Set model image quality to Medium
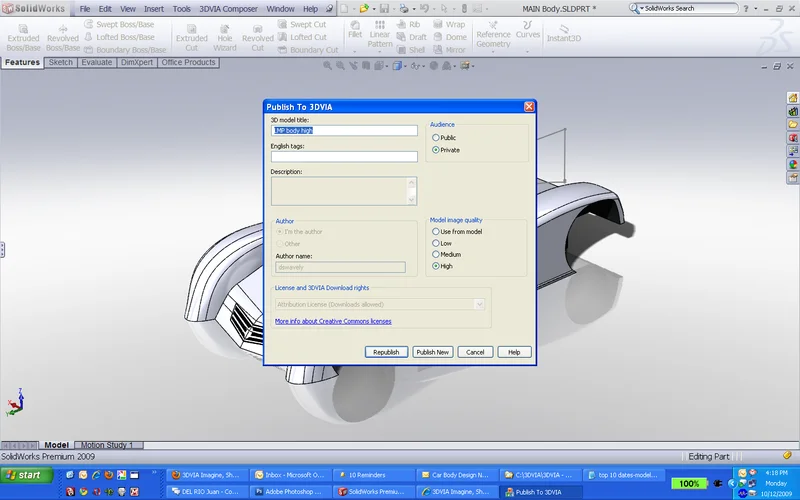The width and height of the screenshot is (800, 500). click(436, 255)
